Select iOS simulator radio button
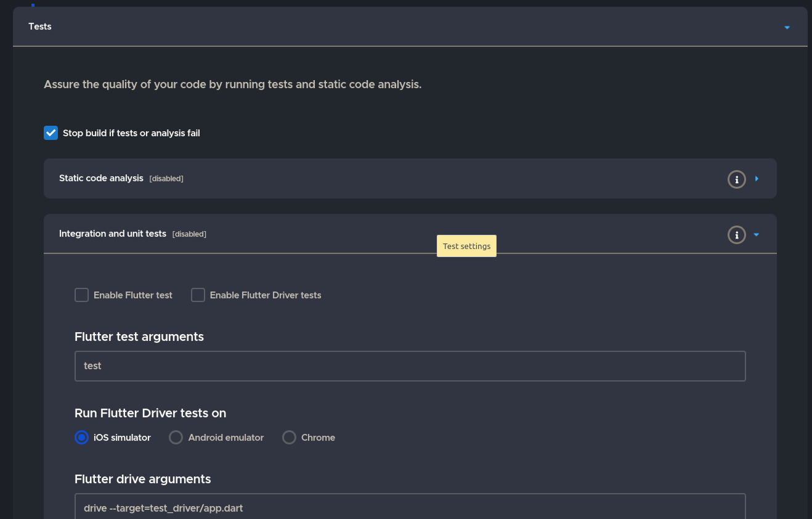The width and height of the screenshot is (812, 519). [81, 437]
